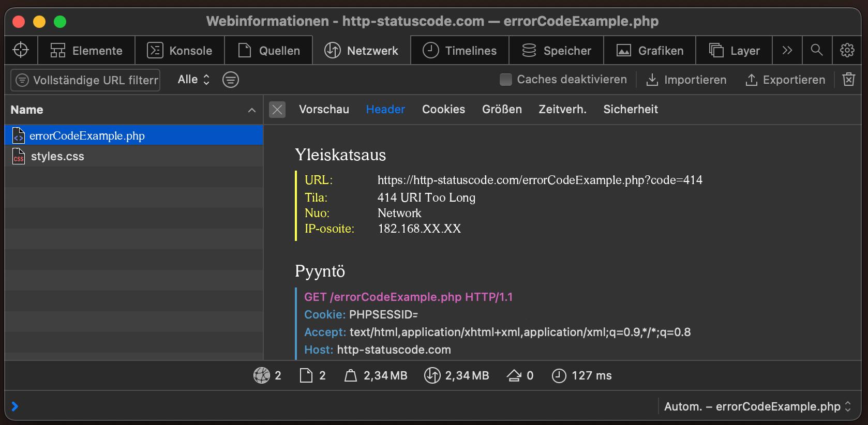This screenshot has height=425, width=868.
Task: Open the Größen detail tab
Action: 502,110
